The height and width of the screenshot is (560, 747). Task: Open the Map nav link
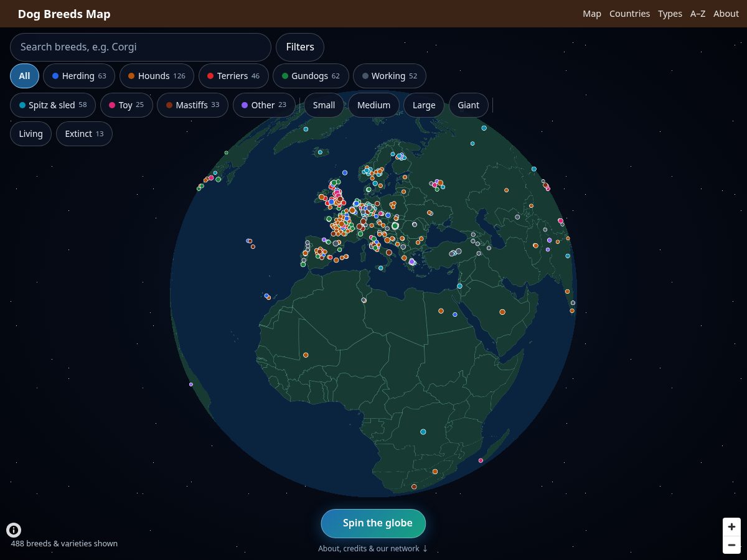(592, 14)
